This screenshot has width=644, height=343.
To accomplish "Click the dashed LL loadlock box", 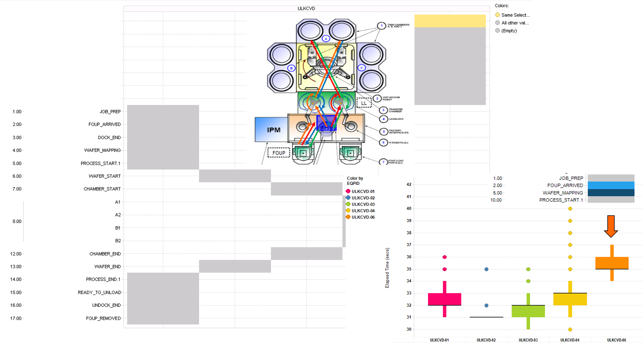I will [364, 103].
